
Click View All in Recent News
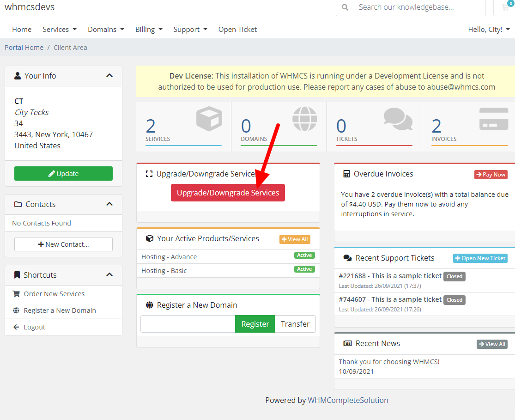492,344
